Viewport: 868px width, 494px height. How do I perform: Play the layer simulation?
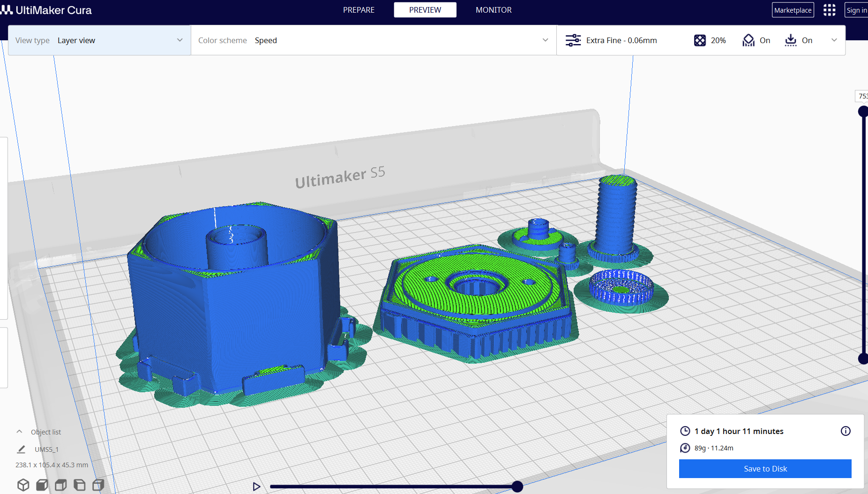coord(256,487)
